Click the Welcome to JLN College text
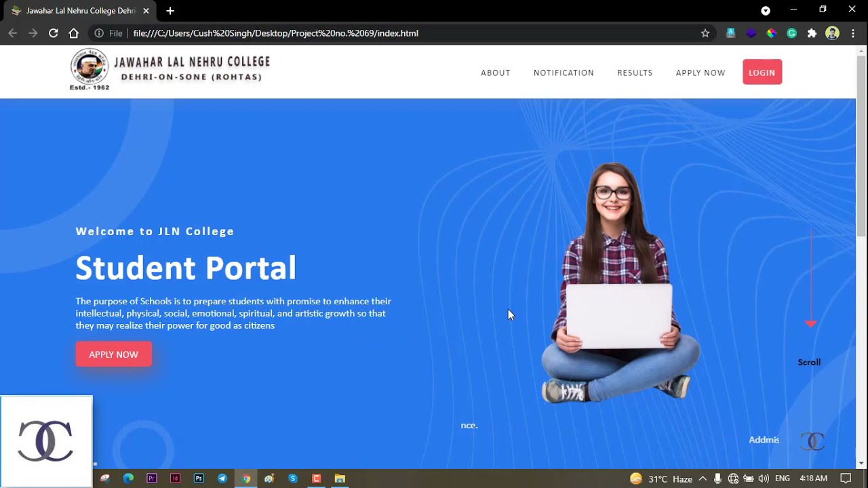Image resolution: width=868 pixels, height=488 pixels. click(x=155, y=231)
